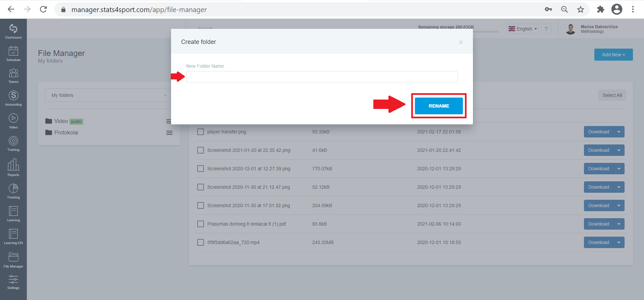Open the Video section in sidebar

click(x=13, y=121)
